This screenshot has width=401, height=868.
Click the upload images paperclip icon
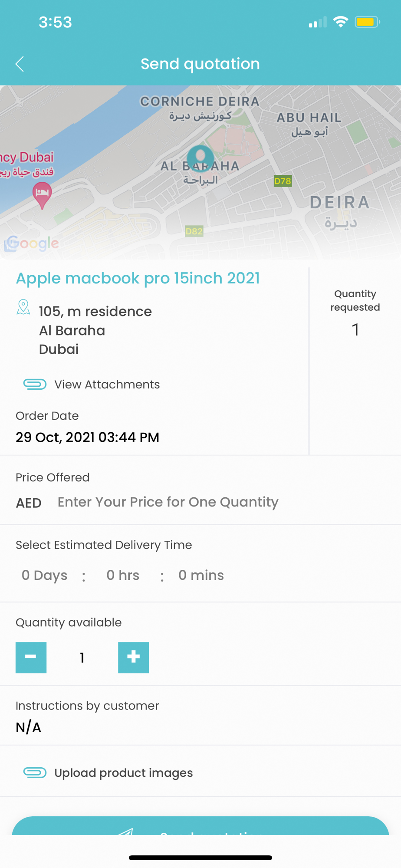[35, 773]
